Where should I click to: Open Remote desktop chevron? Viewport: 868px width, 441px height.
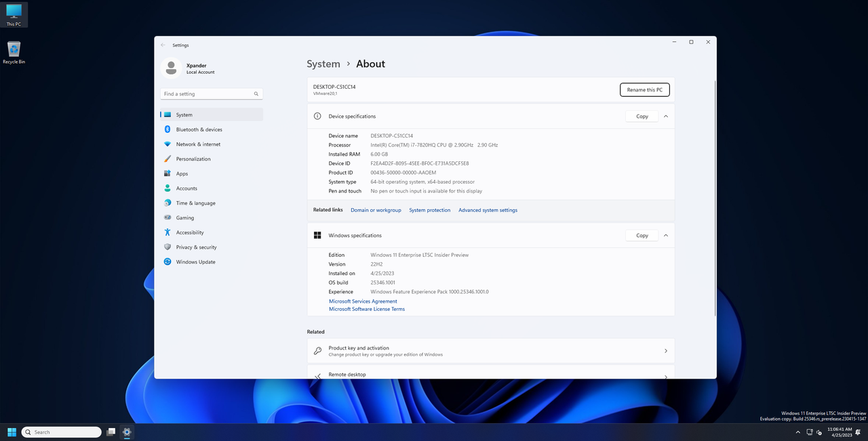coord(666,377)
